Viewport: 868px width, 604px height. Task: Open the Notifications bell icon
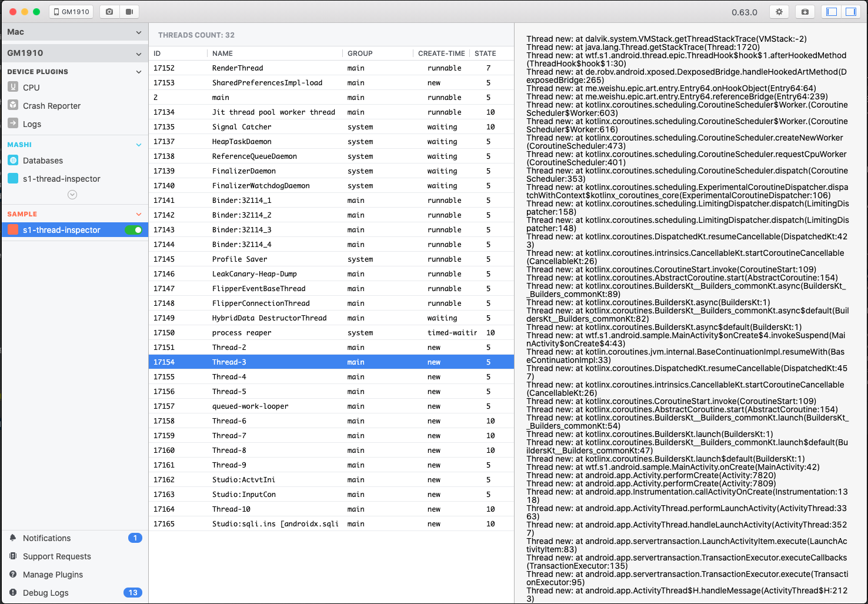pos(13,538)
